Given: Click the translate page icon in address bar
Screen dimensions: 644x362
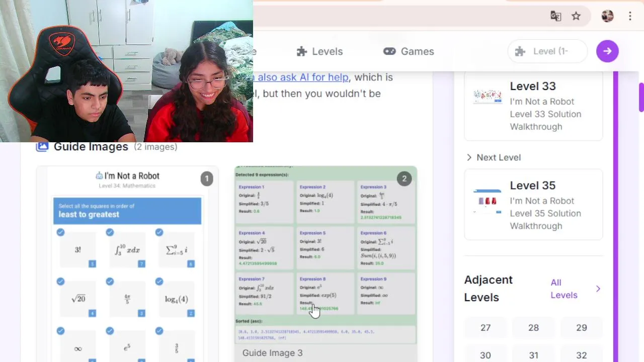Looking at the screenshot, I should coord(555,16).
